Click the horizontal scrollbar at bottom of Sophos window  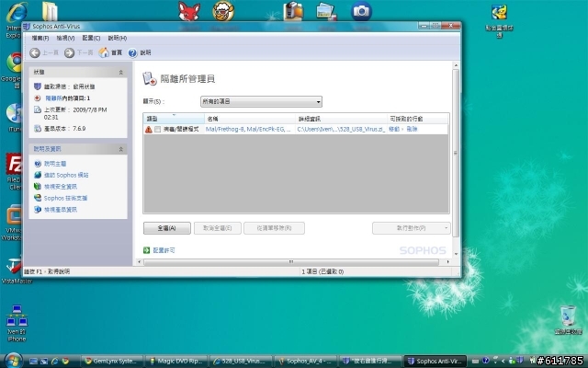coord(291,261)
